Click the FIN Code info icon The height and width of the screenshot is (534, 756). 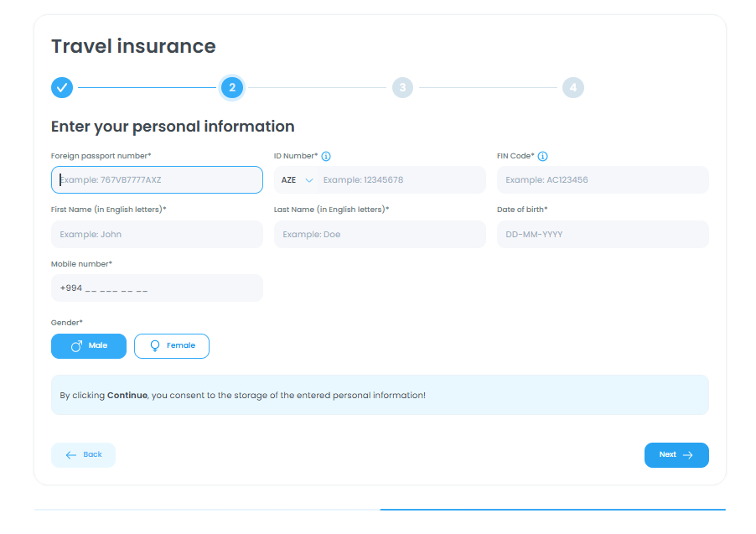[x=543, y=156]
